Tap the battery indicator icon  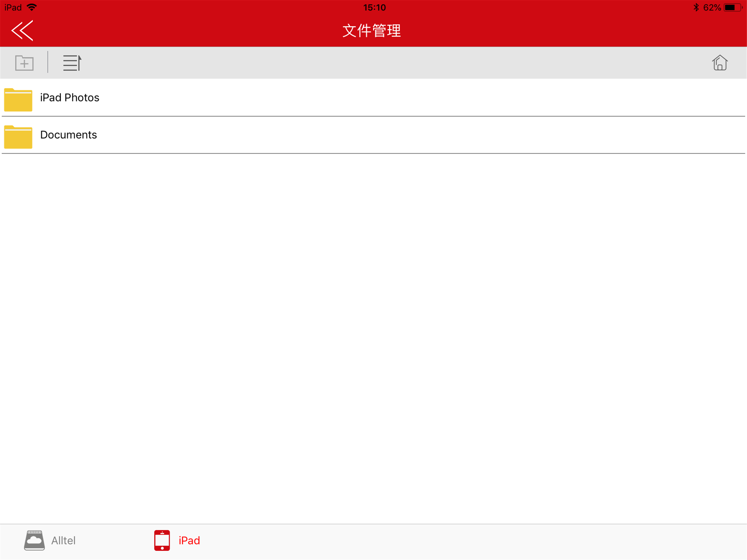coord(734,7)
